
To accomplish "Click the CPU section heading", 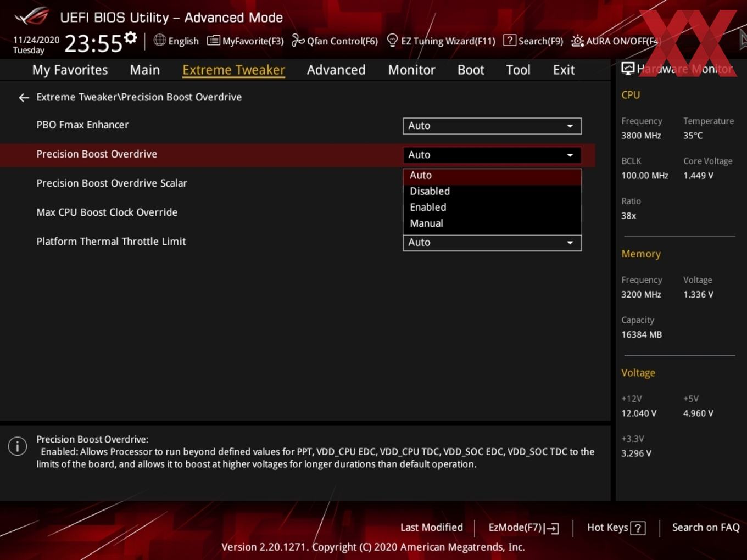I will (631, 95).
